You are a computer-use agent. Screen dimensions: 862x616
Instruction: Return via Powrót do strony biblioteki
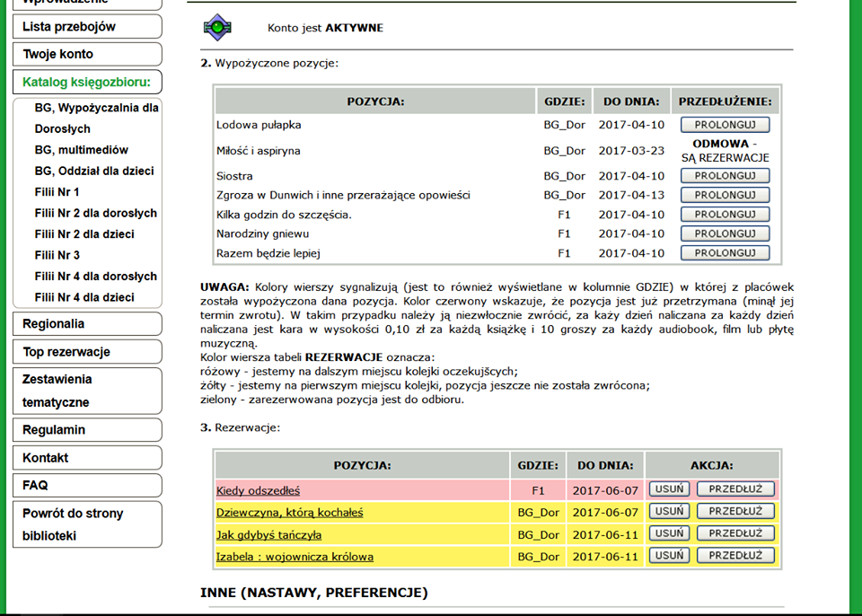tap(86, 524)
